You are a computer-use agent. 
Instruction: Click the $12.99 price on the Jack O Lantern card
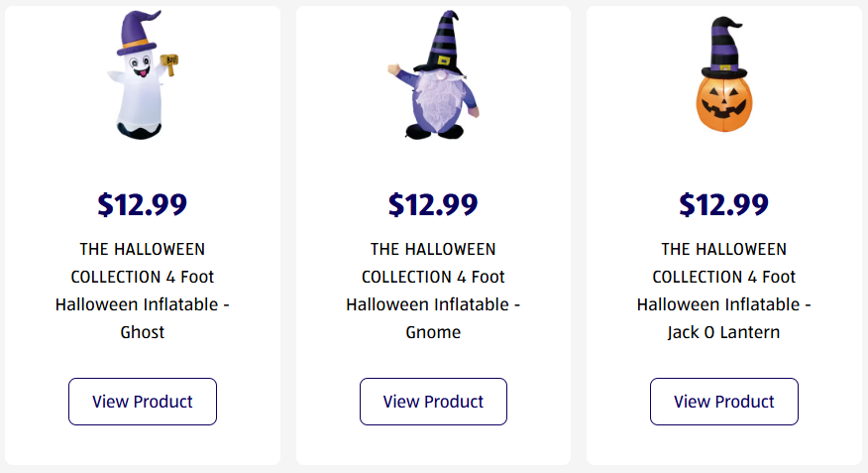tap(723, 204)
